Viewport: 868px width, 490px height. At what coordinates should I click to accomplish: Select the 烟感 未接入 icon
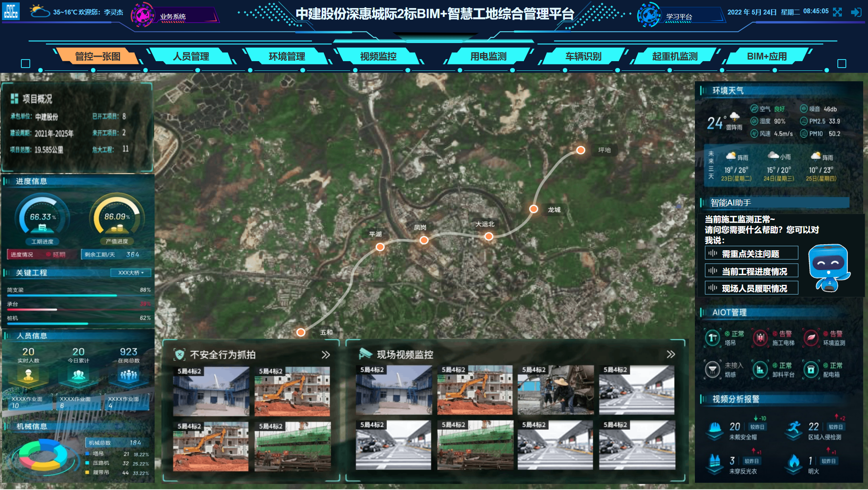713,369
